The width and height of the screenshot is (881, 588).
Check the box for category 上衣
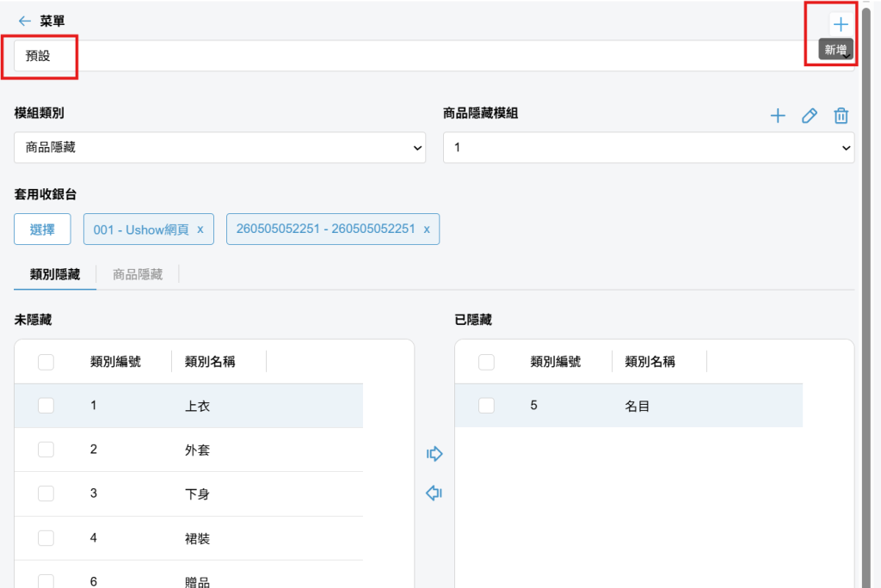[x=46, y=406]
